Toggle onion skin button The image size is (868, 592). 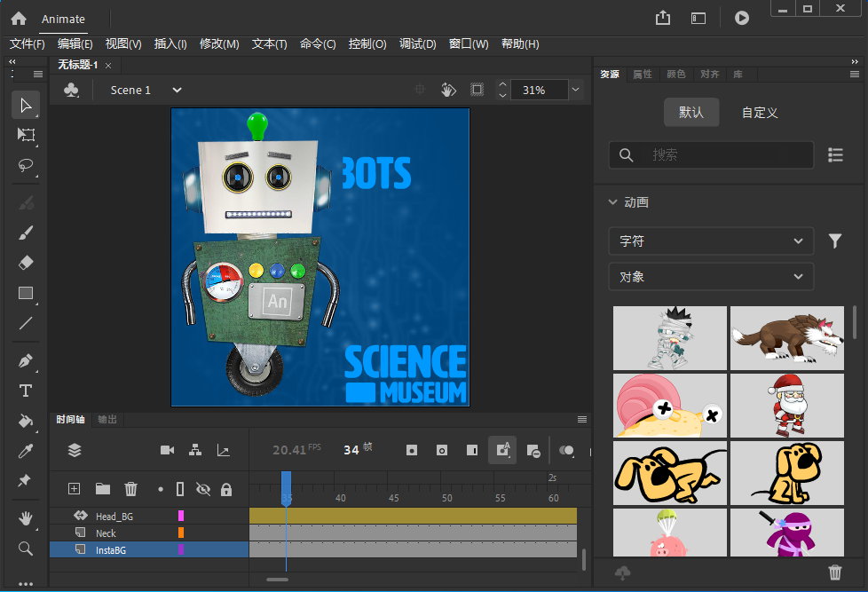point(566,450)
